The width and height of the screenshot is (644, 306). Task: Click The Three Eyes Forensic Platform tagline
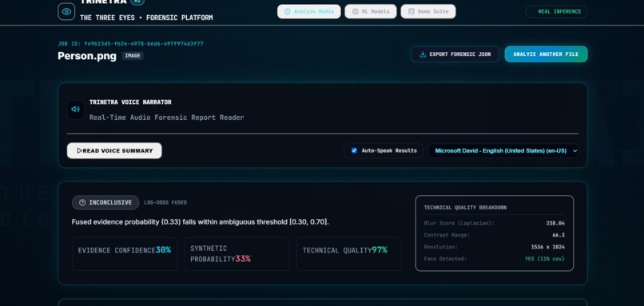pos(146,18)
